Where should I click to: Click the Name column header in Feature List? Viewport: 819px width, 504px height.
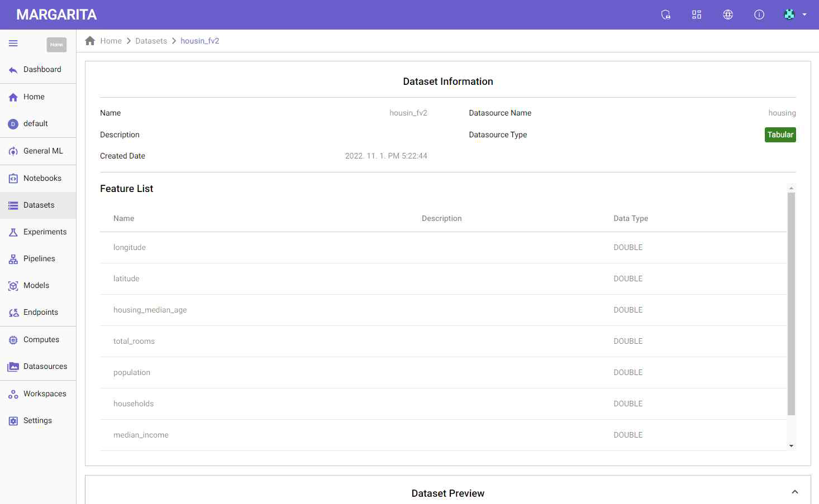click(123, 218)
